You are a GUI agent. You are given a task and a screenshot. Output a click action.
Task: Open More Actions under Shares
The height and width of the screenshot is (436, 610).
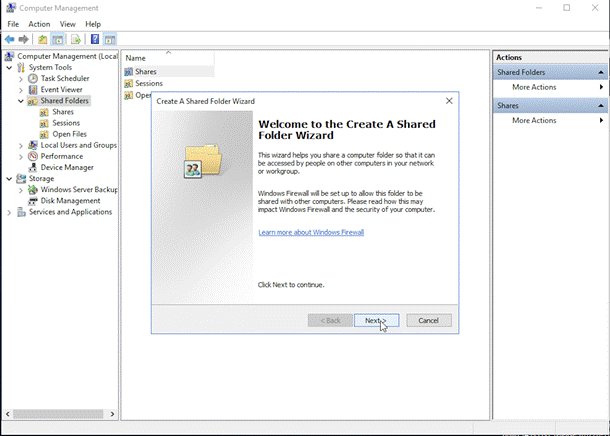click(x=550, y=121)
